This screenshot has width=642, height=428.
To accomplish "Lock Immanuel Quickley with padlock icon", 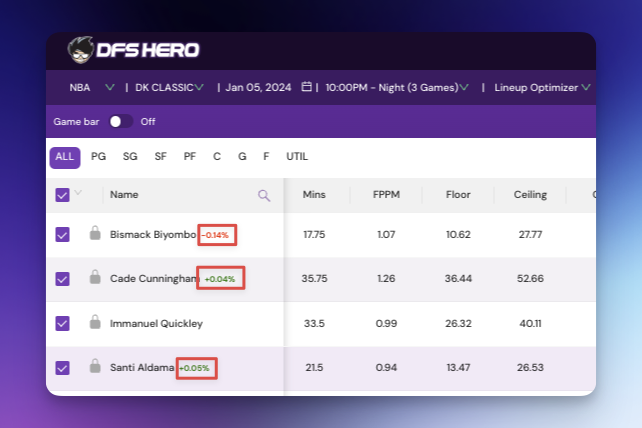I will pyautogui.click(x=95, y=322).
